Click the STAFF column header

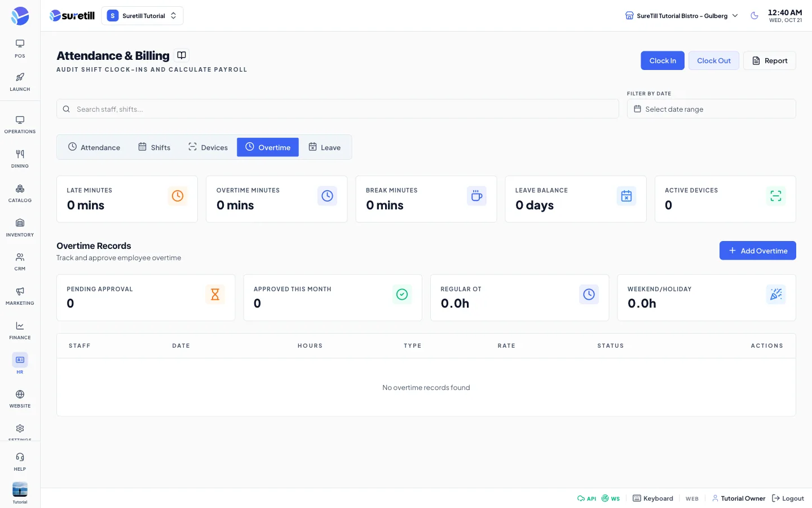(x=80, y=345)
